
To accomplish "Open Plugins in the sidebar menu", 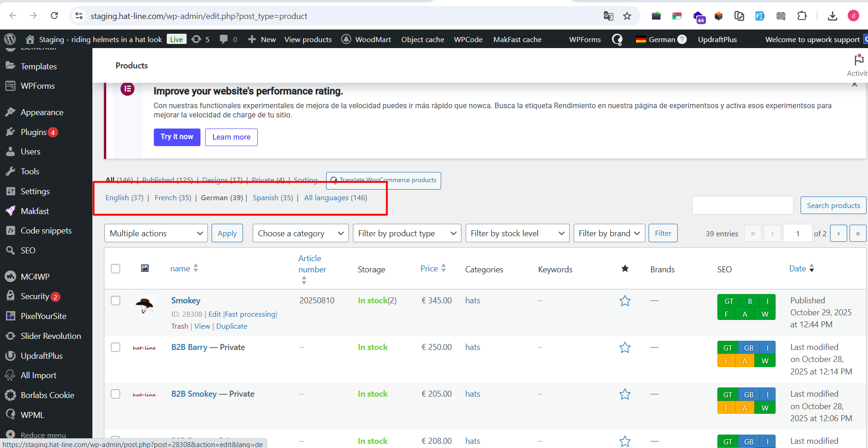I will (x=33, y=132).
